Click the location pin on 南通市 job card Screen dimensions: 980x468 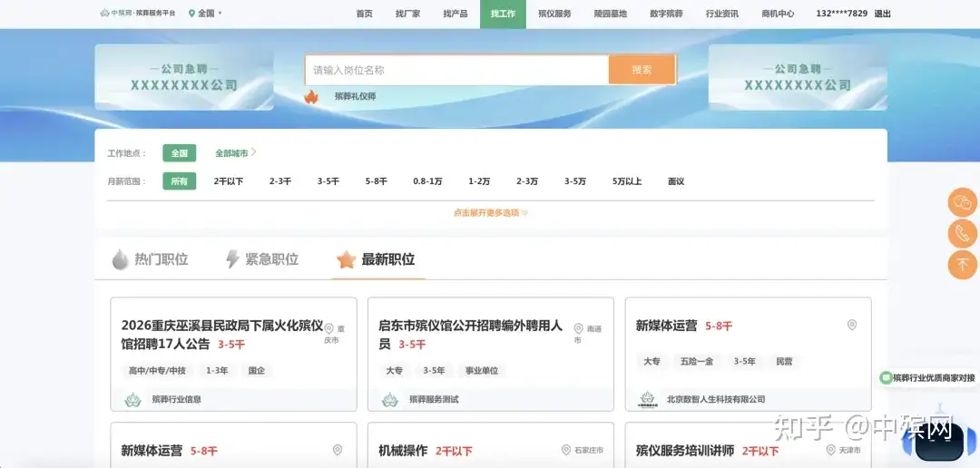(x=579, y=328)
